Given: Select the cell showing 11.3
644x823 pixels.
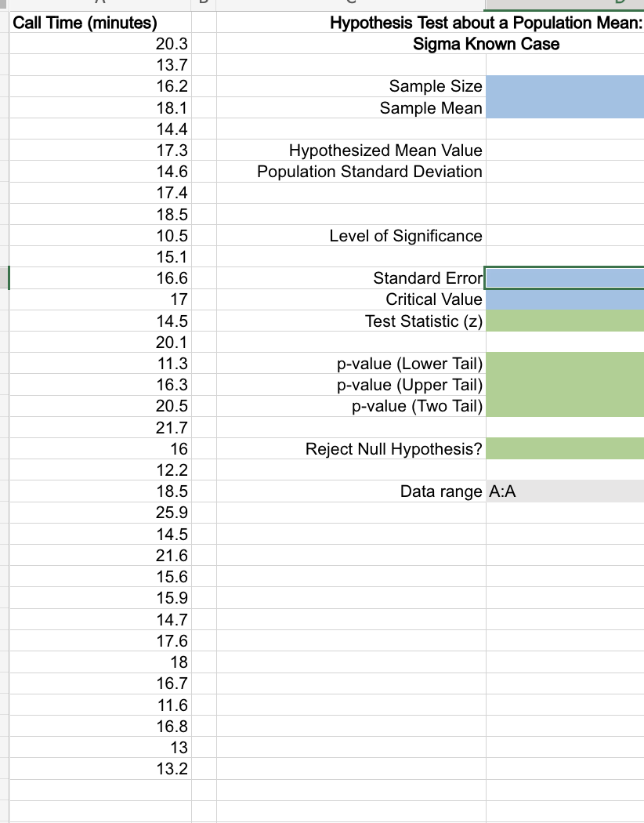Looking at the screenshot, I should pos(100,363).
